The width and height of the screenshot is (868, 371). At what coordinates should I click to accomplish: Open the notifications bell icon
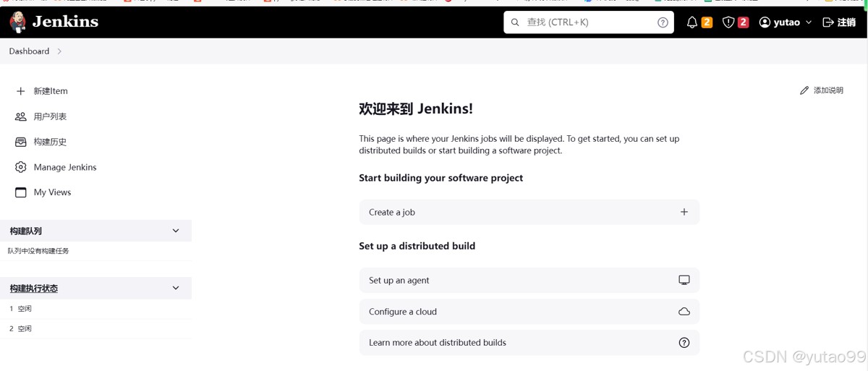click(x=692, y=22)
